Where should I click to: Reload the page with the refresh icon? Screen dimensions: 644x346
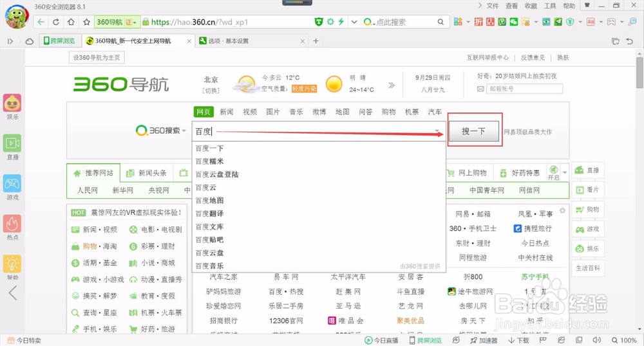point(56,22)
